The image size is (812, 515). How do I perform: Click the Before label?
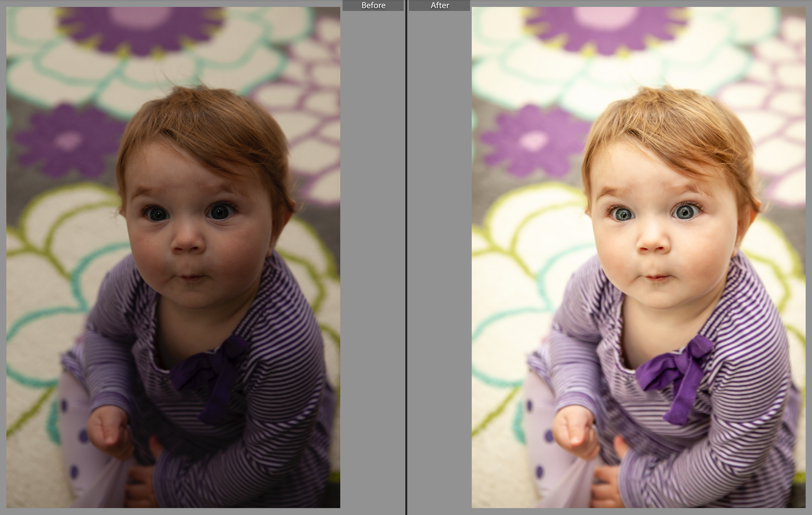click(373, 5)
